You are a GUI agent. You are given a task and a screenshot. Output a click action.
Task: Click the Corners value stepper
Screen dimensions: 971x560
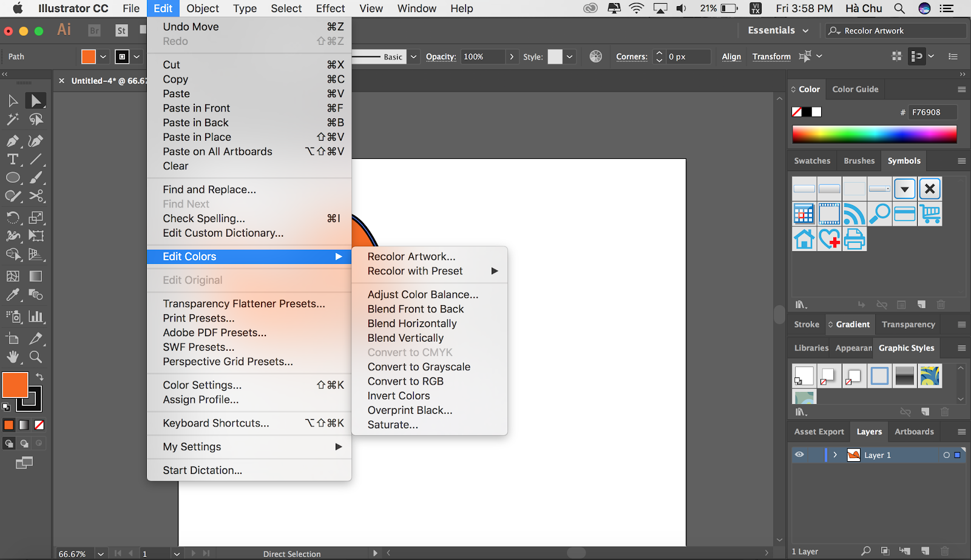click(x=659, y=56)
